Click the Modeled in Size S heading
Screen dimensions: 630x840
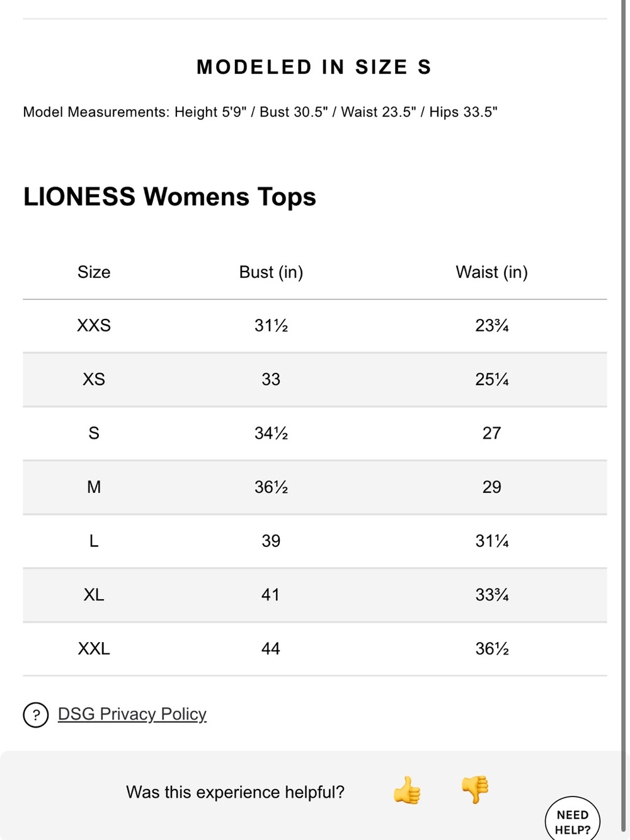click(x=314, y=67)
